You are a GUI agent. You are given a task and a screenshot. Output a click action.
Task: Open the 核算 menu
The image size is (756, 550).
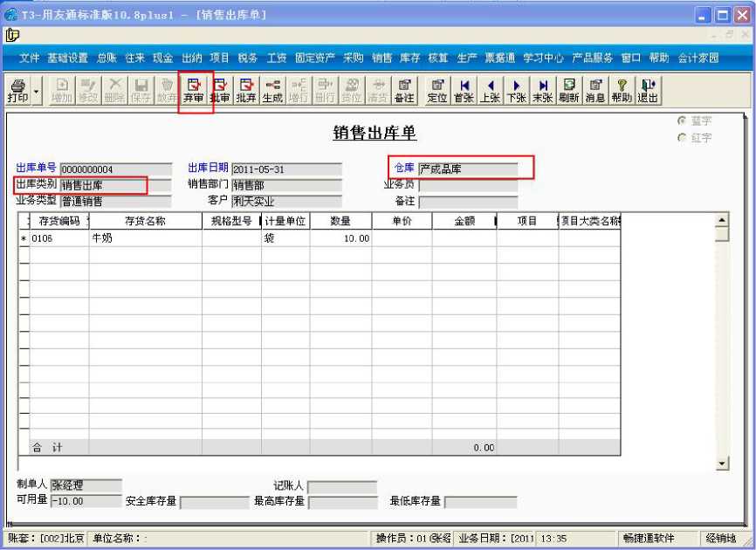click(x=438, y=58)
